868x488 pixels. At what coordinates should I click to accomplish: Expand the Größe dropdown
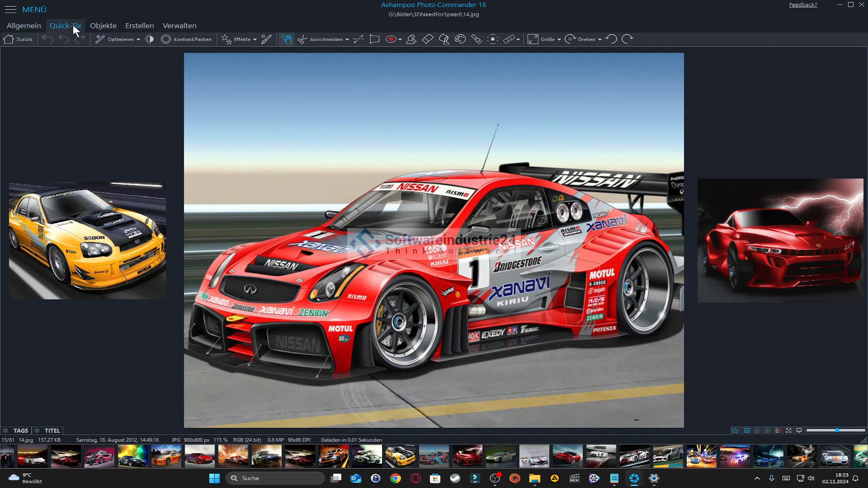pyautogui.click(x=559, y=40)
